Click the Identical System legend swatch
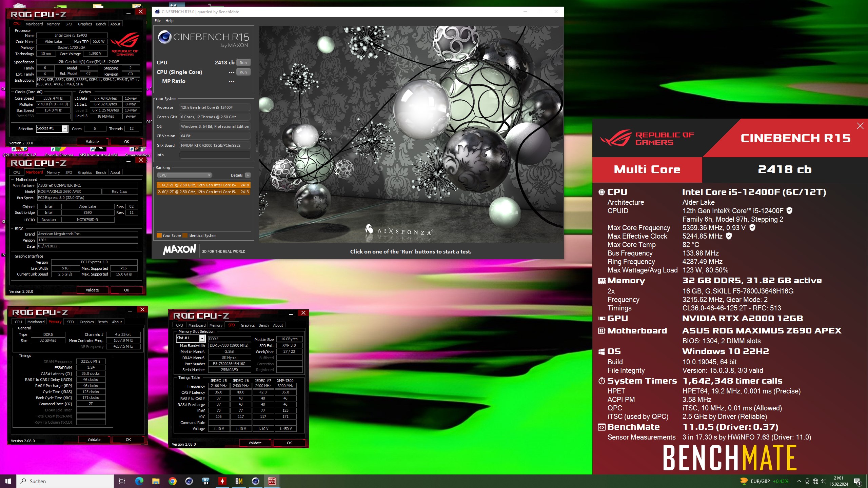 tap(185, 236)
